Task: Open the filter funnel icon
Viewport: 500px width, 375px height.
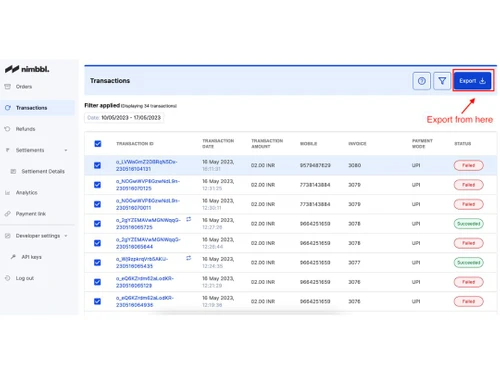Action: pos(442,81)
